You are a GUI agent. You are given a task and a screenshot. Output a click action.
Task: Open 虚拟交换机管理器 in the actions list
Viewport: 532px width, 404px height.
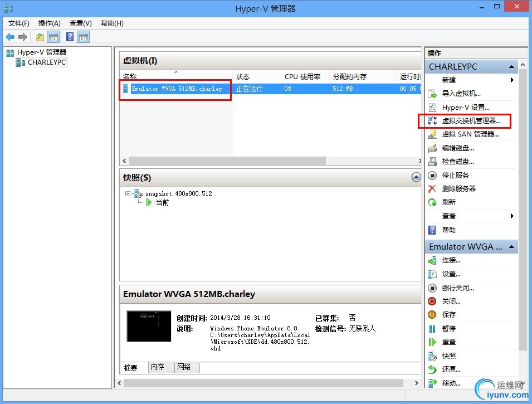click(x=471, y=121)
